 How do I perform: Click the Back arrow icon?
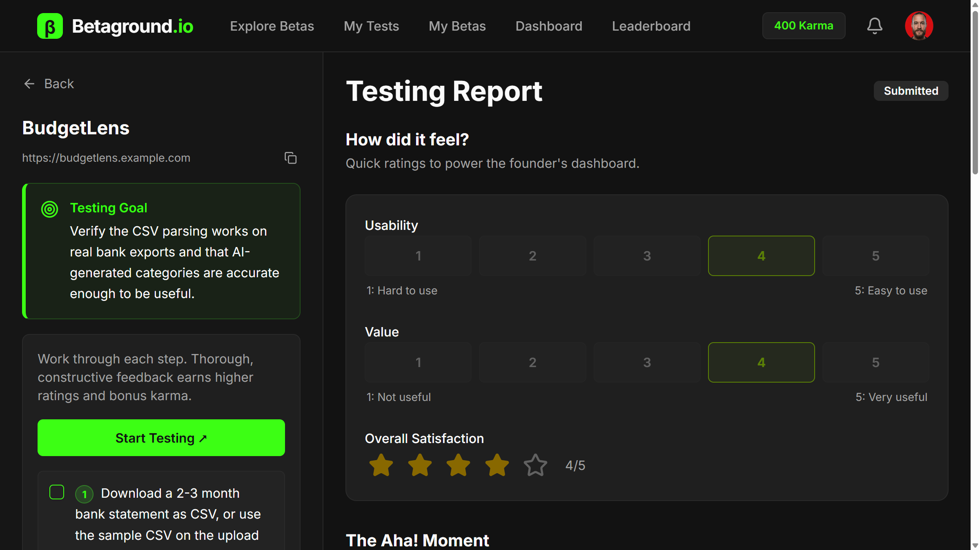click(29, 84)
